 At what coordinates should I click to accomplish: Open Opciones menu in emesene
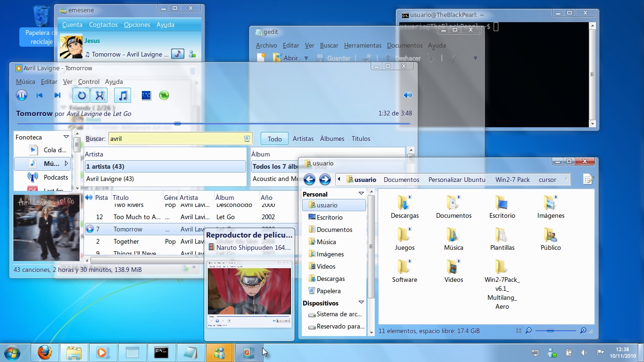[137, 25]
